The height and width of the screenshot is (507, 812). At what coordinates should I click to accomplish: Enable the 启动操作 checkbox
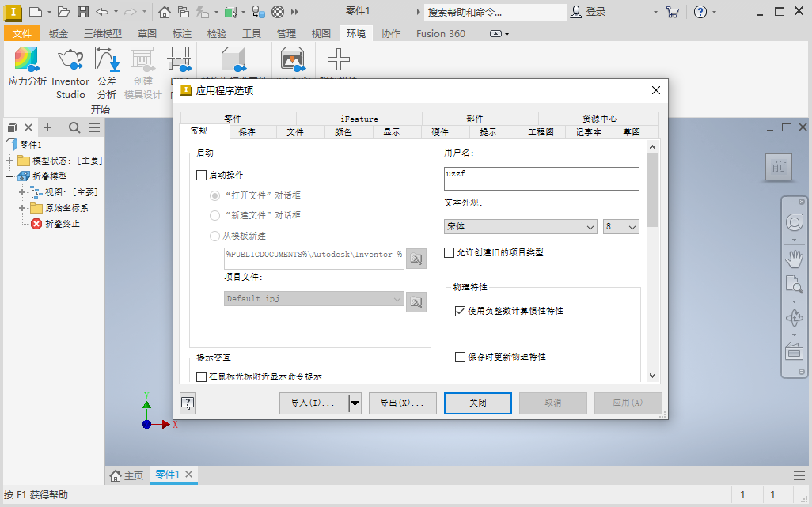(201, 175)
